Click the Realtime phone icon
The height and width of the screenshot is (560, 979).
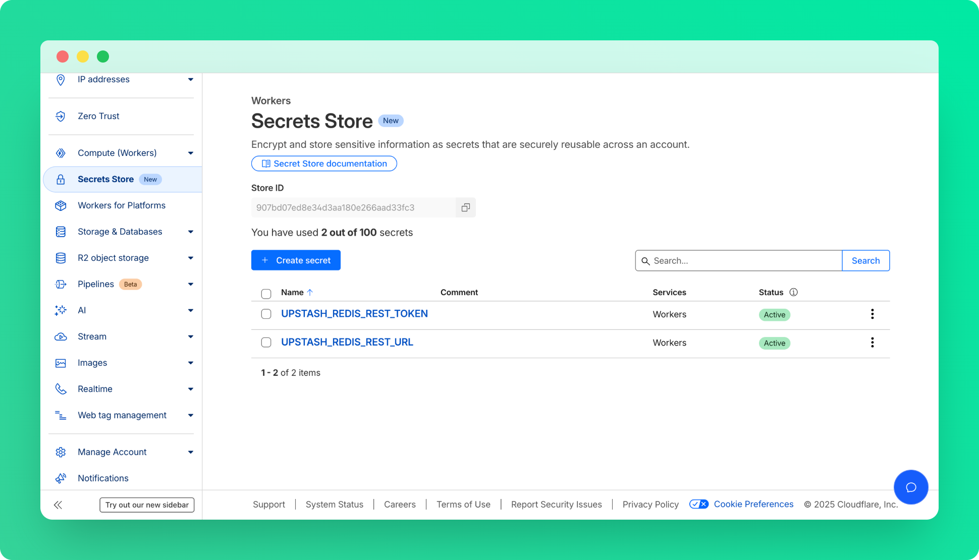(61, 389)
